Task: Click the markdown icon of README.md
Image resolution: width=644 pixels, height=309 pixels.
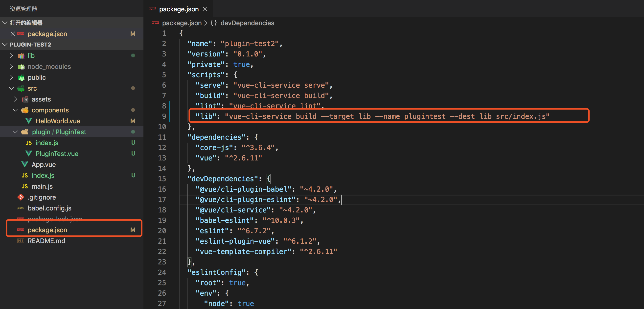Action: [x=21, y=241]
